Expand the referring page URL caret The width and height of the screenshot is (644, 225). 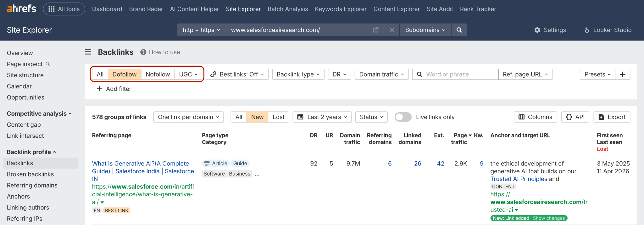102,202
